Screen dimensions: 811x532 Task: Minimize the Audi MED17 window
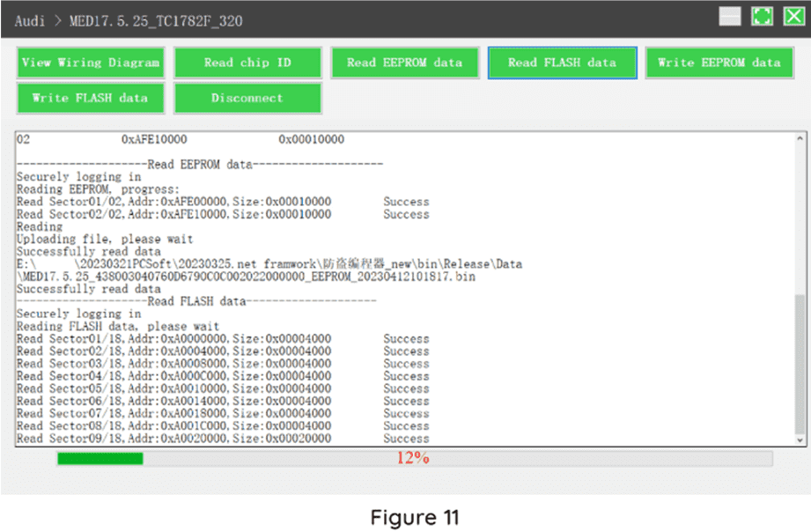730,17
